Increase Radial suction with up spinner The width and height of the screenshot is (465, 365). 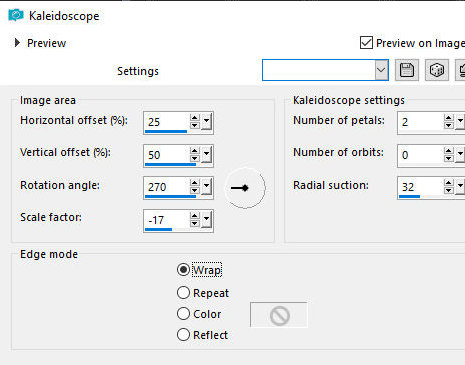[x=449, y=183]
